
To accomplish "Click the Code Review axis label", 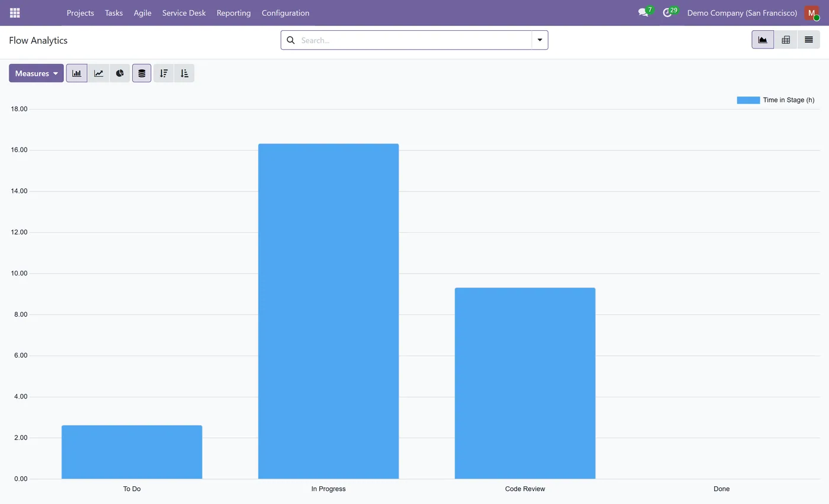I will pos(525,489).
